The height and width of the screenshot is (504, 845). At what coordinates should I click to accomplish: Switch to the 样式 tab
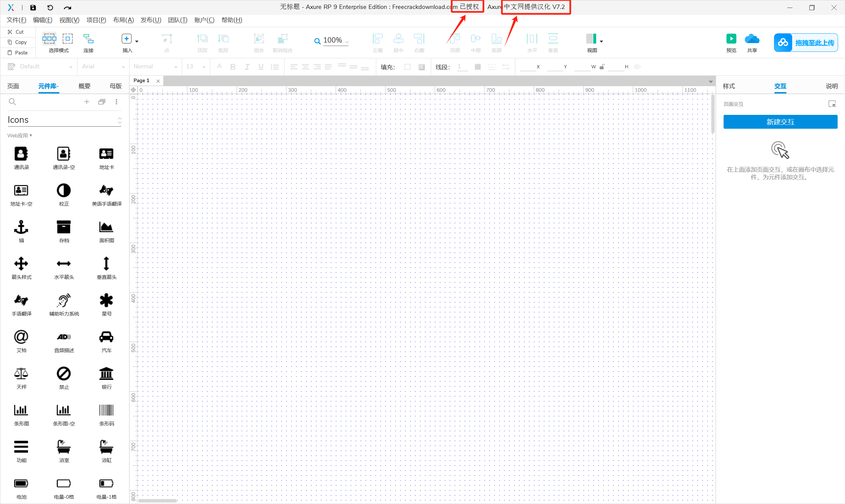[728, 86]
